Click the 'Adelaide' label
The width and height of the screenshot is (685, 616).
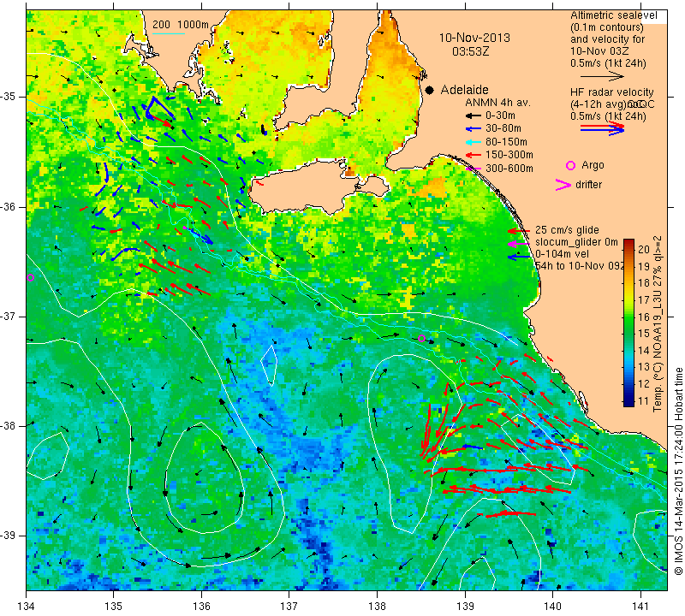pos(464,90)
